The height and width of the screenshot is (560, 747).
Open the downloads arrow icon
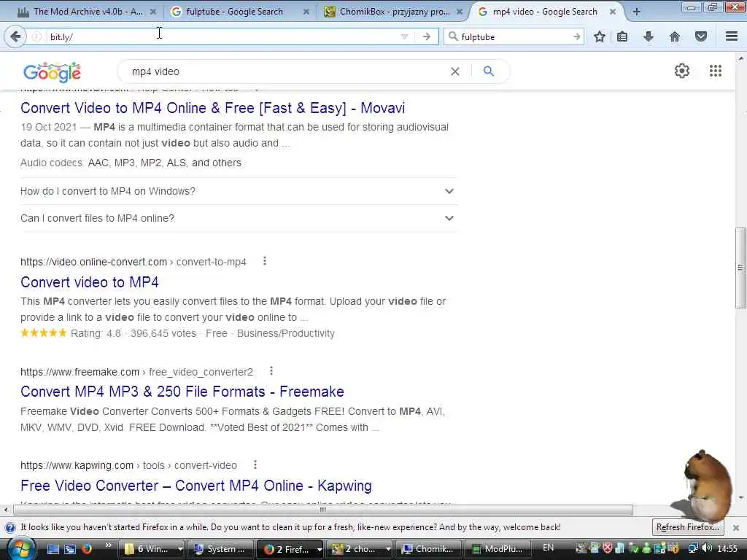649,36
